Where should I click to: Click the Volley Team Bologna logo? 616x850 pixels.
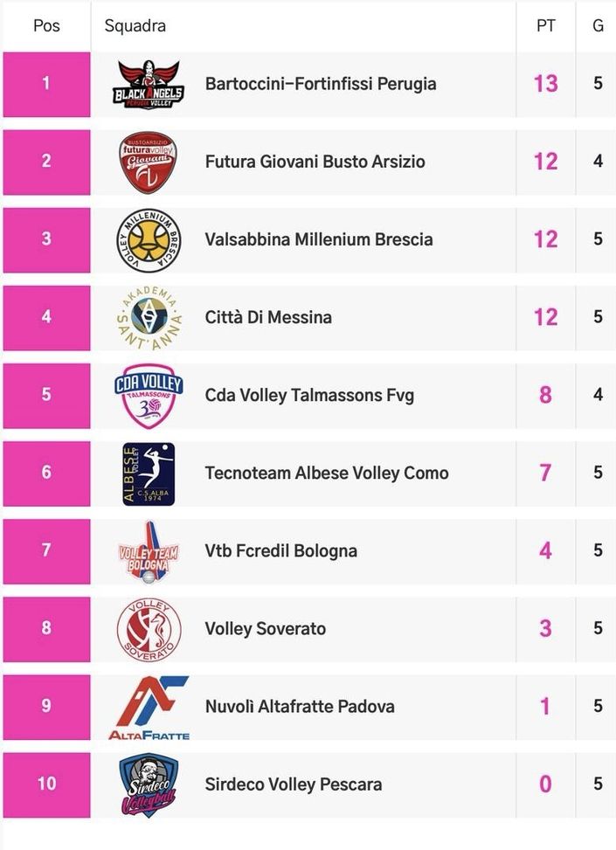pos(149,551)
